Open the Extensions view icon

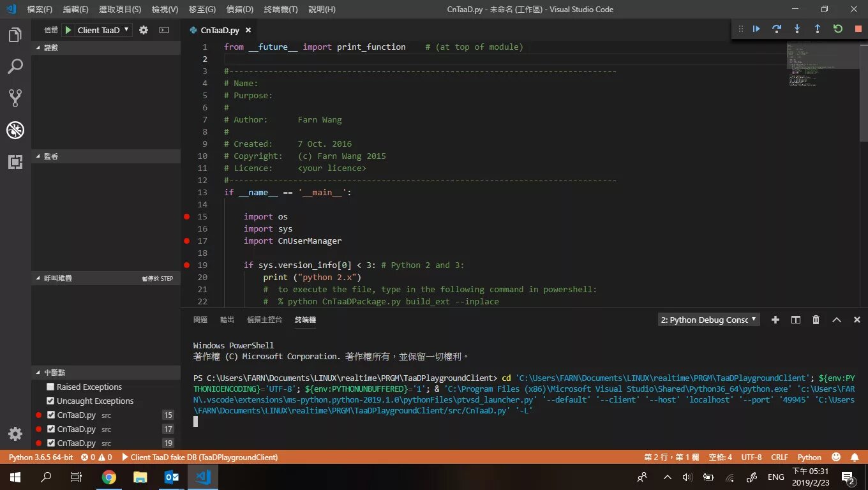[15, 161]
